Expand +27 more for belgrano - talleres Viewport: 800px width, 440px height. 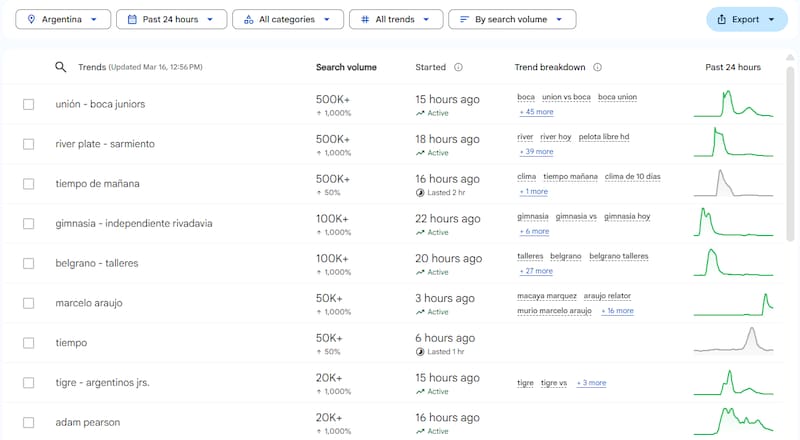pyautogui.click(x=536, y=271)
